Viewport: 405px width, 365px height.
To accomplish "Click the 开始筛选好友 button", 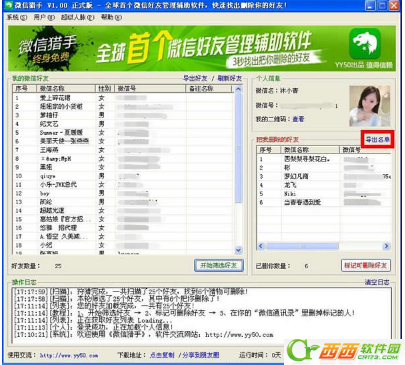I will point(219,265).
